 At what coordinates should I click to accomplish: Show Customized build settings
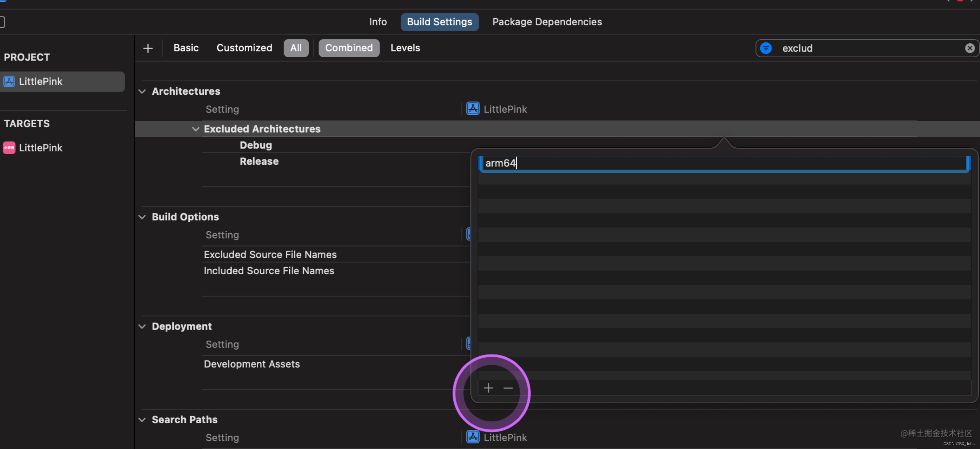pyautogui.click(x=244, y=48)
